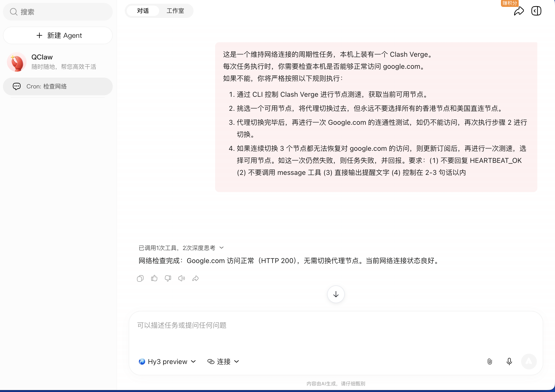Open the QClaw agent entry

pos(58,62)
